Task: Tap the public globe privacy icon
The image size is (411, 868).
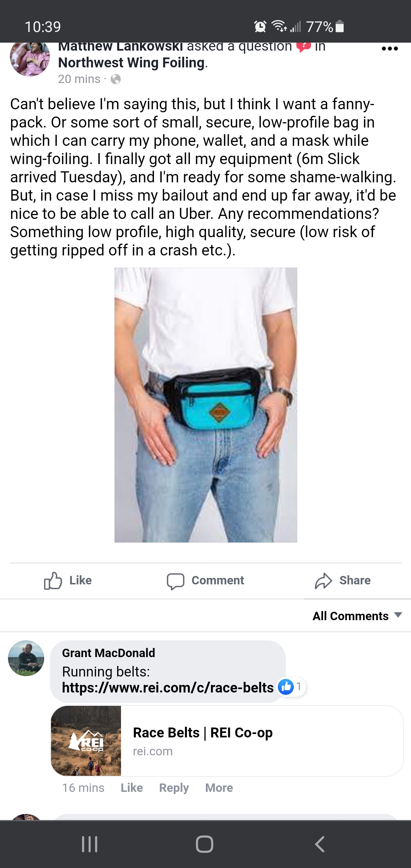Action: coord(116,79)
